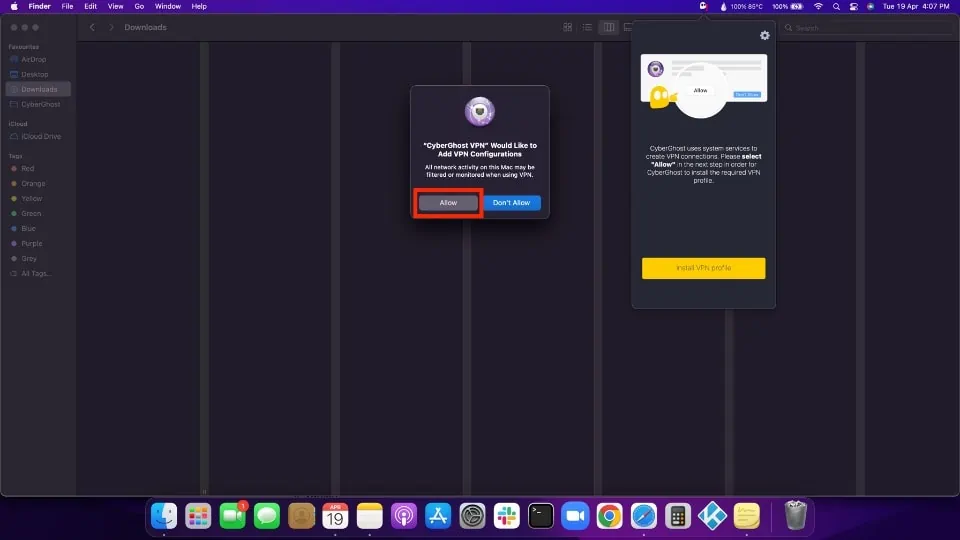Screen dimensions: 960x540
Task: Open the Apple menu
Action: pos(14,6)
